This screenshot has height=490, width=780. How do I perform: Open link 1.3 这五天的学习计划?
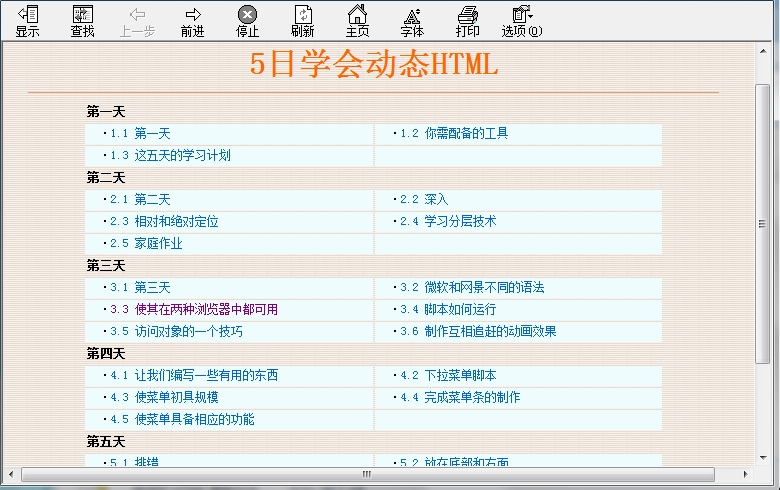click(x=170, y=155)
